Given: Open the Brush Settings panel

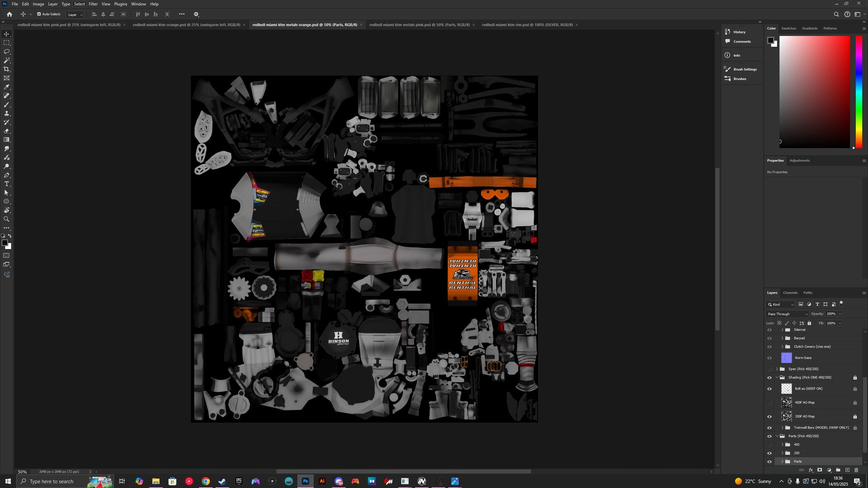Looking at the screenshot, I should point(744,70).
